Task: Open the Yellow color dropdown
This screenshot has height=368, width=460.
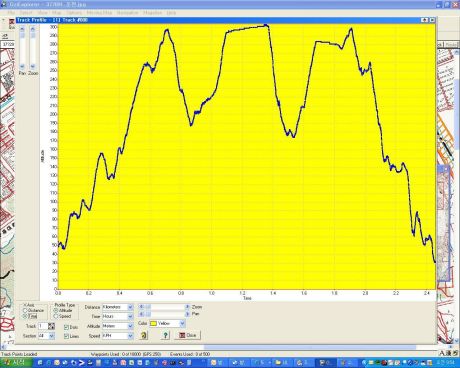Action: pyautogui.click(x=182, y=323)
